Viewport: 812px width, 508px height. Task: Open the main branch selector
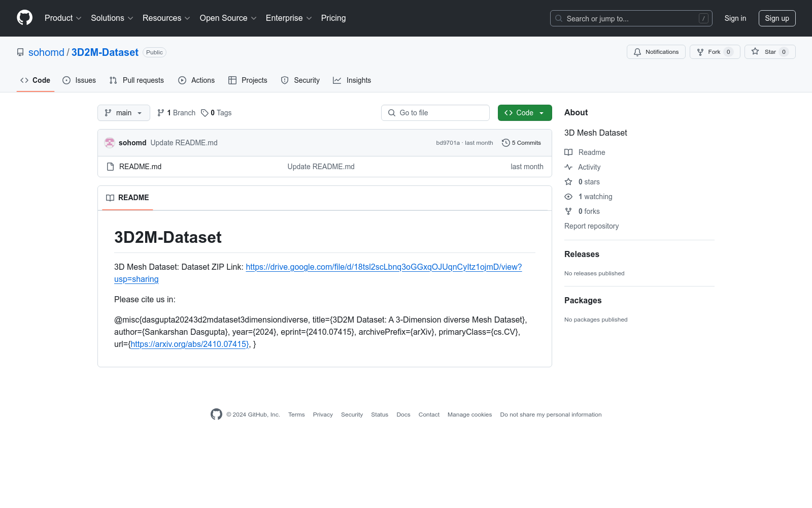[x=124, y=113]
